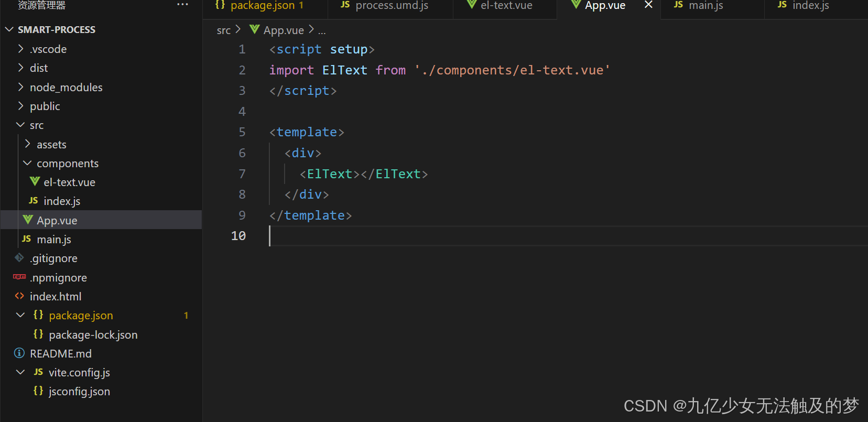Collapse the SMART-PROCESS root folder
868x422 pixels.
coord(9,29)
